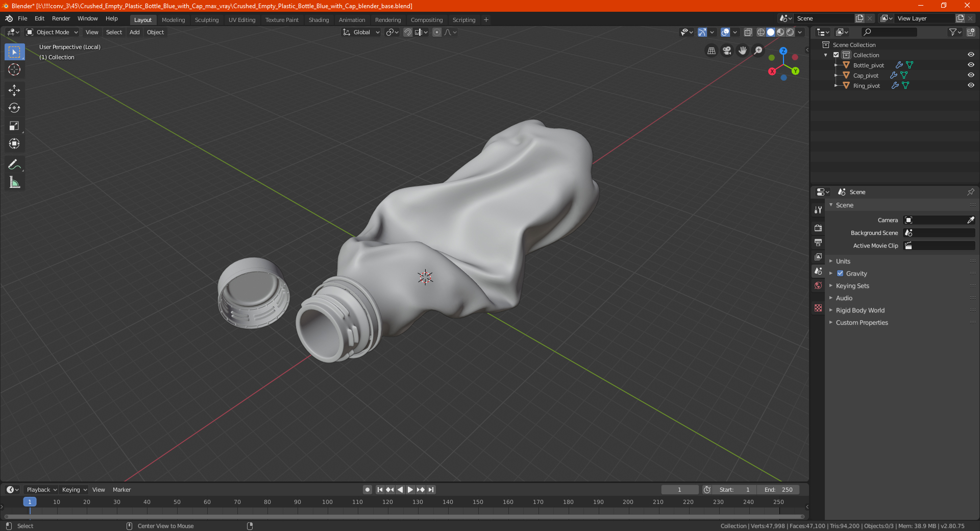Click the Y axis on navigation gizmo
This screenshot has height=531, width=980.
795,71
